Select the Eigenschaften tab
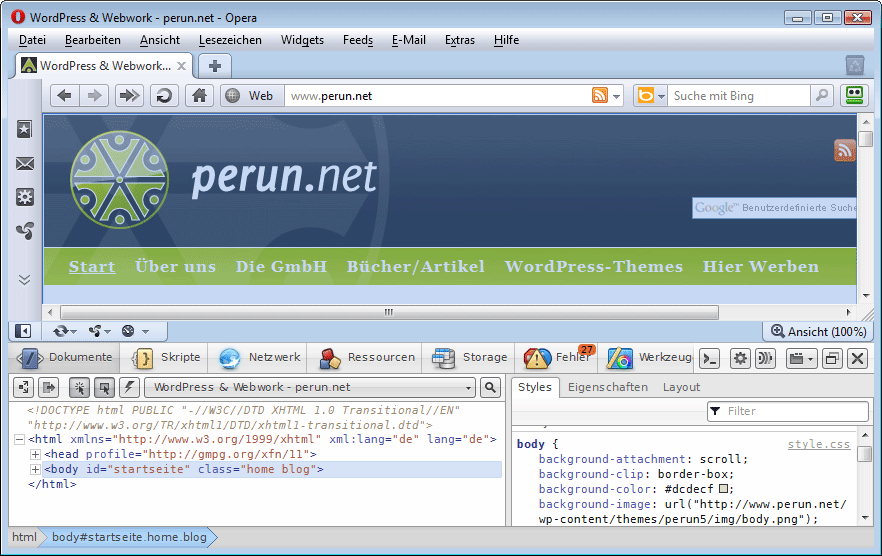Viewport: 882px width, 556px height. click(608, 387)
